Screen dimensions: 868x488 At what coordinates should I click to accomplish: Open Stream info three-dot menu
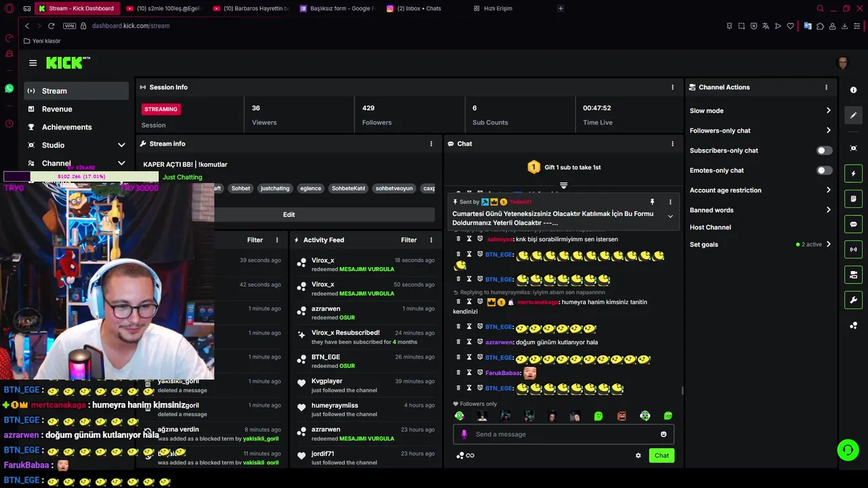tap(431, 144)
